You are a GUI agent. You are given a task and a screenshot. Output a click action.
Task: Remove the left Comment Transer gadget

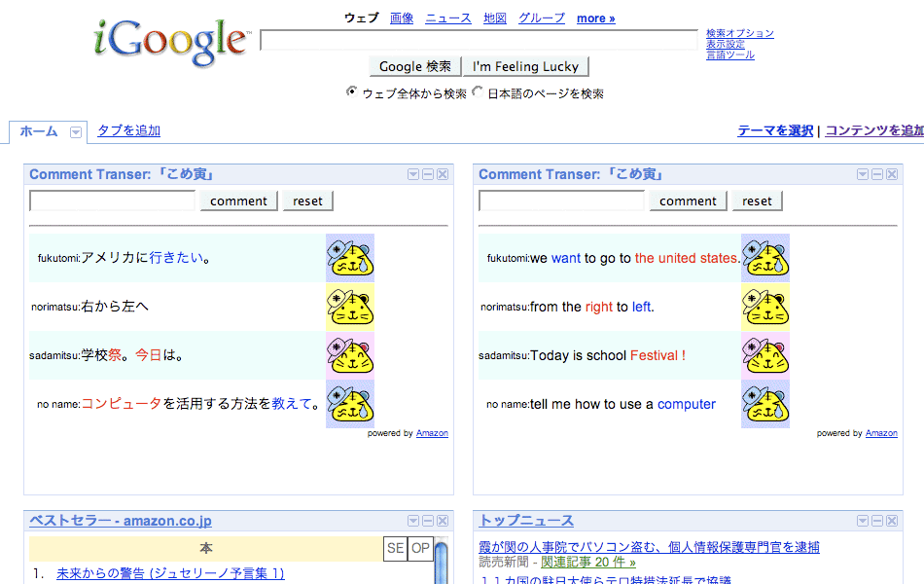[443, 174]
